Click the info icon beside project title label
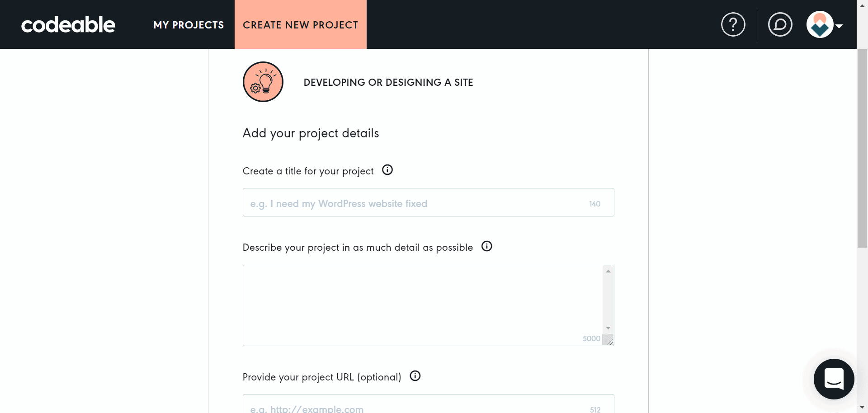 coord(387,169)
